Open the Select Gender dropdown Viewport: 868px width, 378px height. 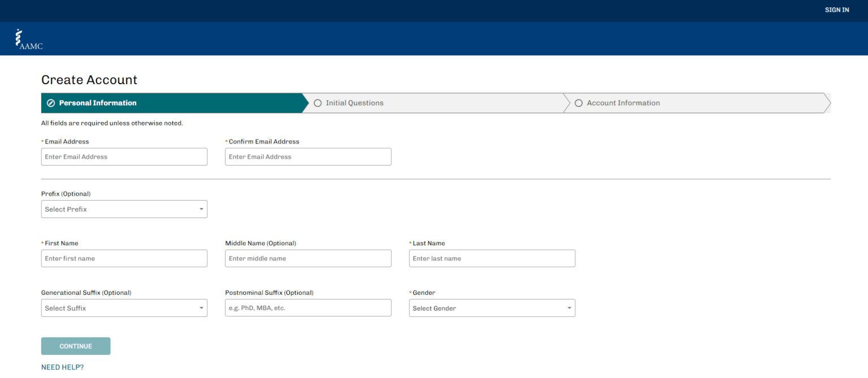pos(492,307)
